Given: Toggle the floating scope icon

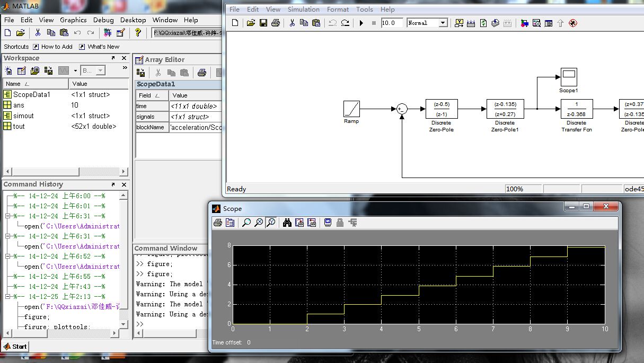Looking at the screenshot, I should tap(328, 223).
